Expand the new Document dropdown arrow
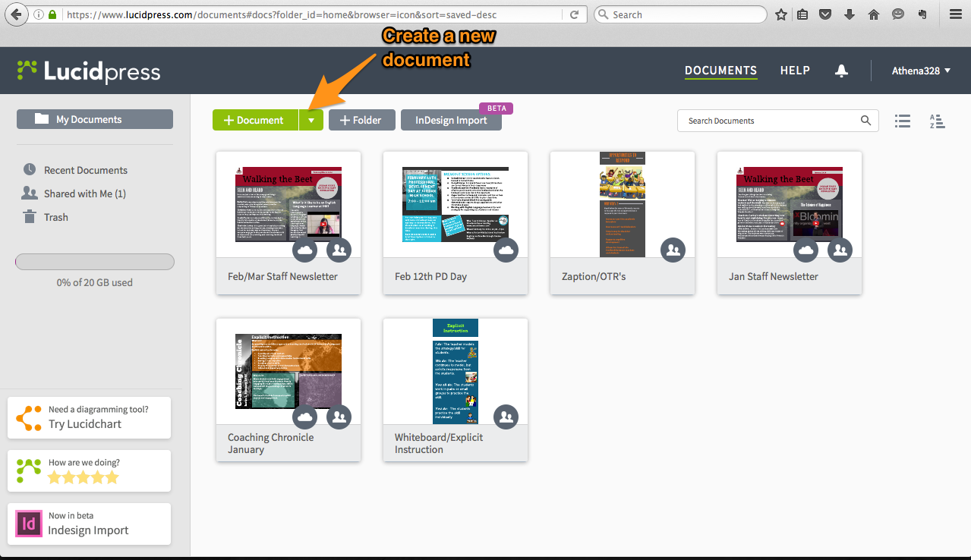This screenshot has width=971, height=560. coord(311,120)
